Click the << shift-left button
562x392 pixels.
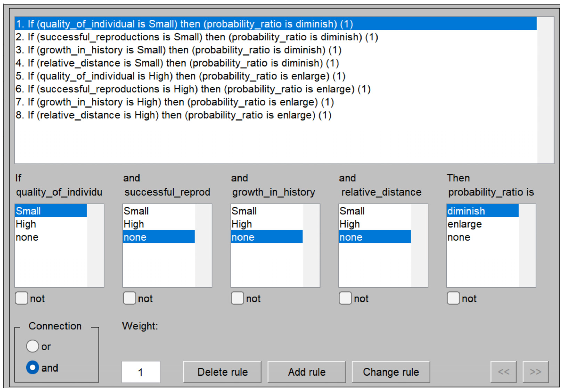point(503,372)
